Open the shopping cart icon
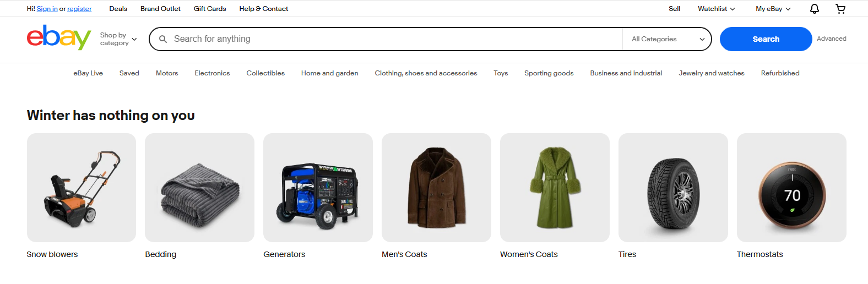This screenshot has width=868, height=284. pos(840,9)
